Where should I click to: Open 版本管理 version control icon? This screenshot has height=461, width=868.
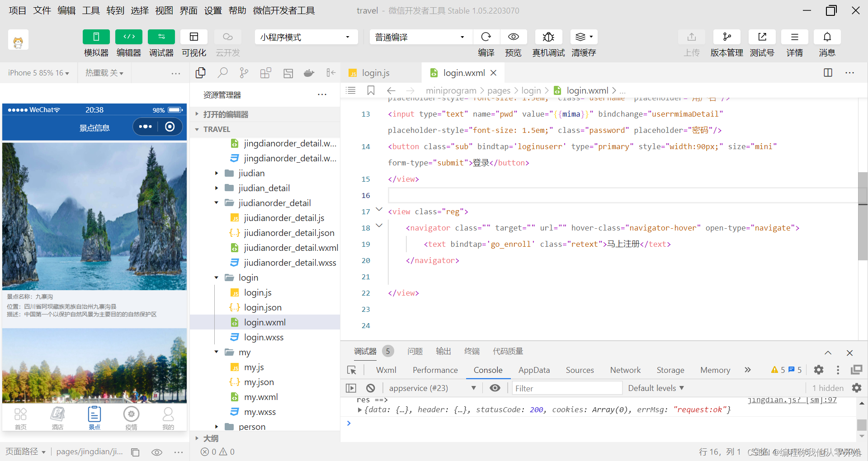pyautogui.click(x=727, y=37)
